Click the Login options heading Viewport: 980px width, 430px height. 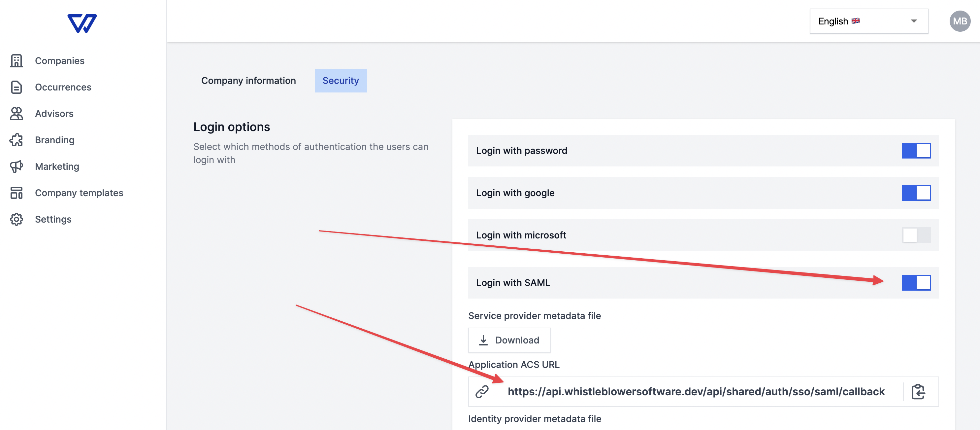pos(232,127)
